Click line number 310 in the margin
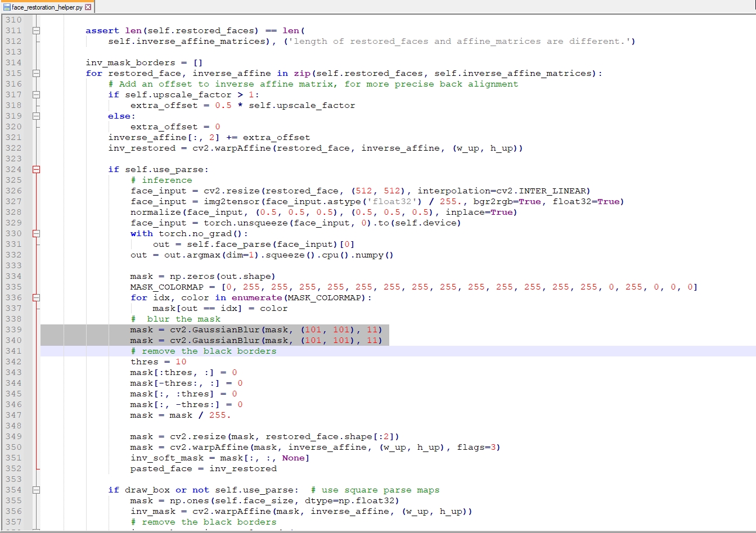Viewport: 756px width, 533px height. (x=13, y=20)
